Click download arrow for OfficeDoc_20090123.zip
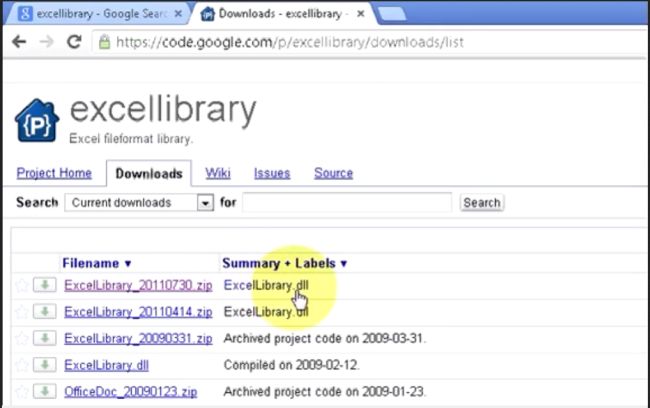 44,391
